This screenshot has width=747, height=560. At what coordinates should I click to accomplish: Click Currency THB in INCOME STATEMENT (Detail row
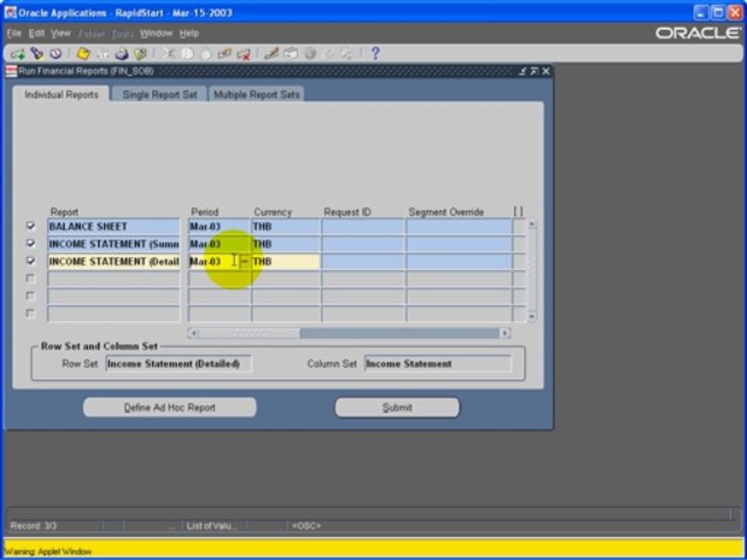click(286, 261)
